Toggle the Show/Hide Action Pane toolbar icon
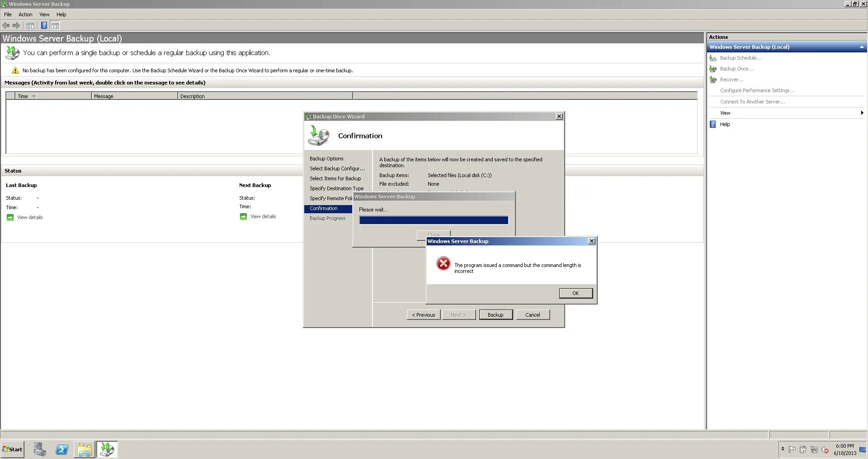The image size is (868, 459). pos(55,26)
